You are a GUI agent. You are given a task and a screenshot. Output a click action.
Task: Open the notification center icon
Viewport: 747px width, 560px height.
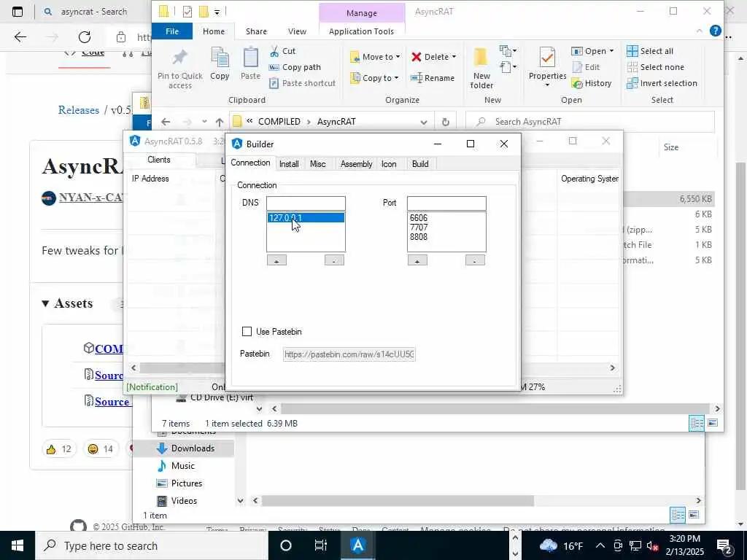[724, 545]
